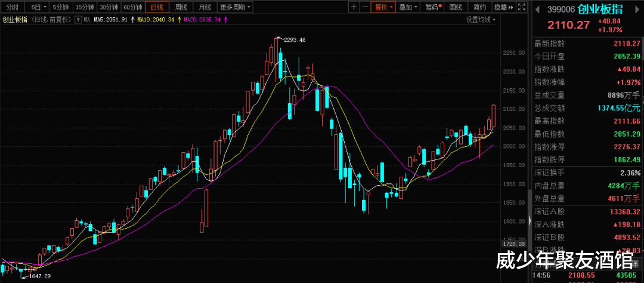Click the 总成交量 value 8896万手

coord(624,96)
